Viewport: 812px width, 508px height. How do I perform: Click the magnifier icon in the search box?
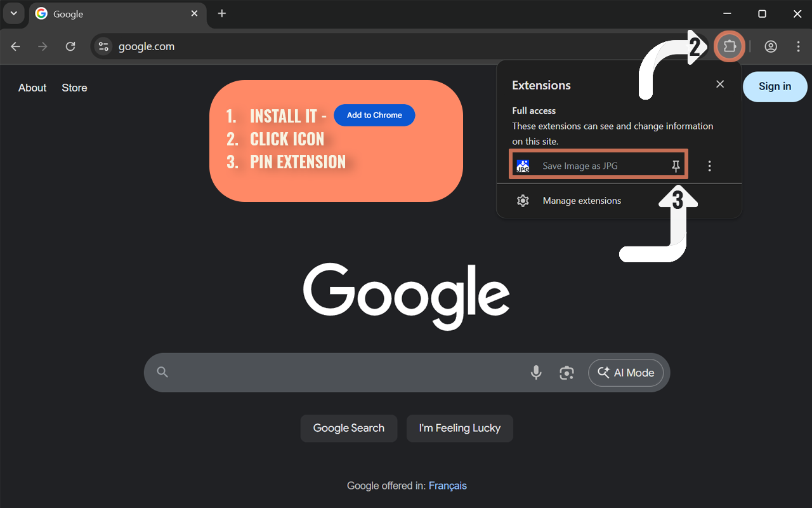(162, 373)
